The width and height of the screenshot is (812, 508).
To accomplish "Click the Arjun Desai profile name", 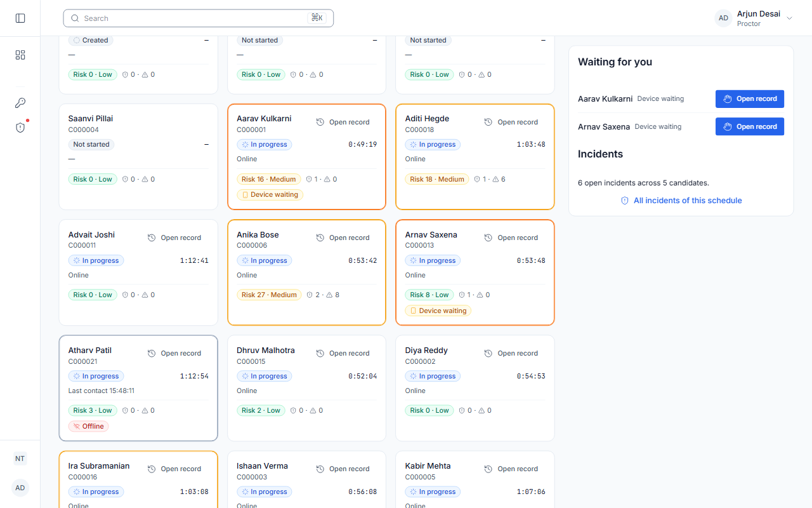I will [x=759, y=14].
